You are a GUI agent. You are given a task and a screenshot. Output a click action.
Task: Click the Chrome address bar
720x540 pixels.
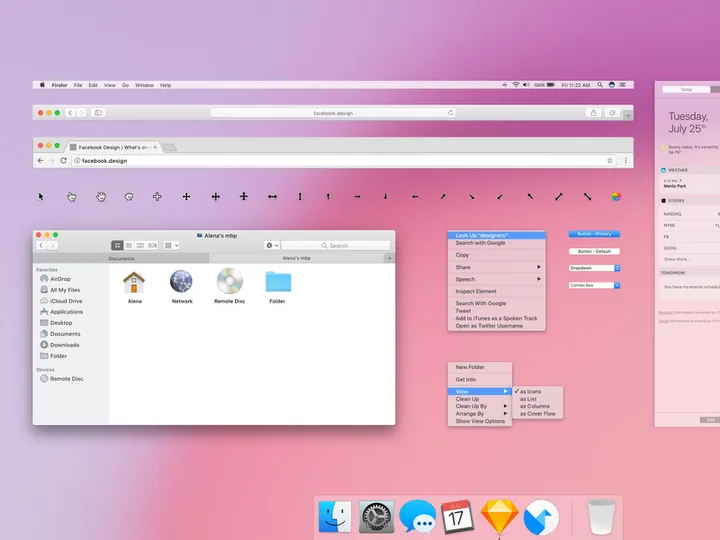(x=343, y=161)
